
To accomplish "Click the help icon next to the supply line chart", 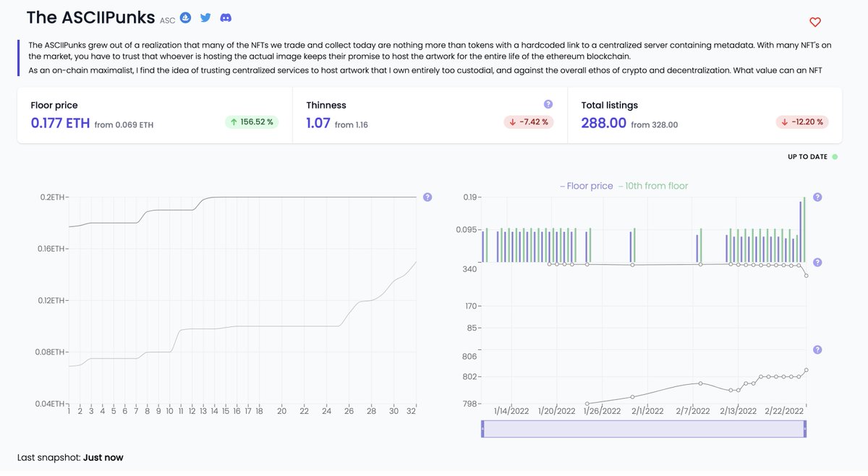I will coord(817,349).
